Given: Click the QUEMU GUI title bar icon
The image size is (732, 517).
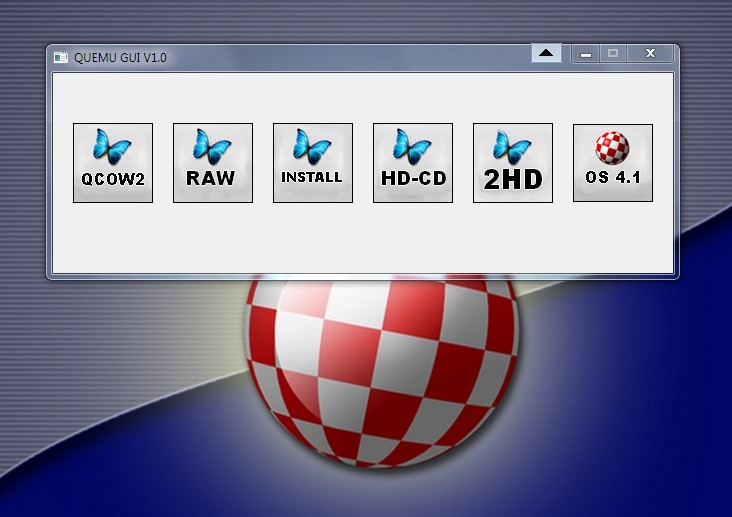Looking at the screenshot, I should [61, 57].
